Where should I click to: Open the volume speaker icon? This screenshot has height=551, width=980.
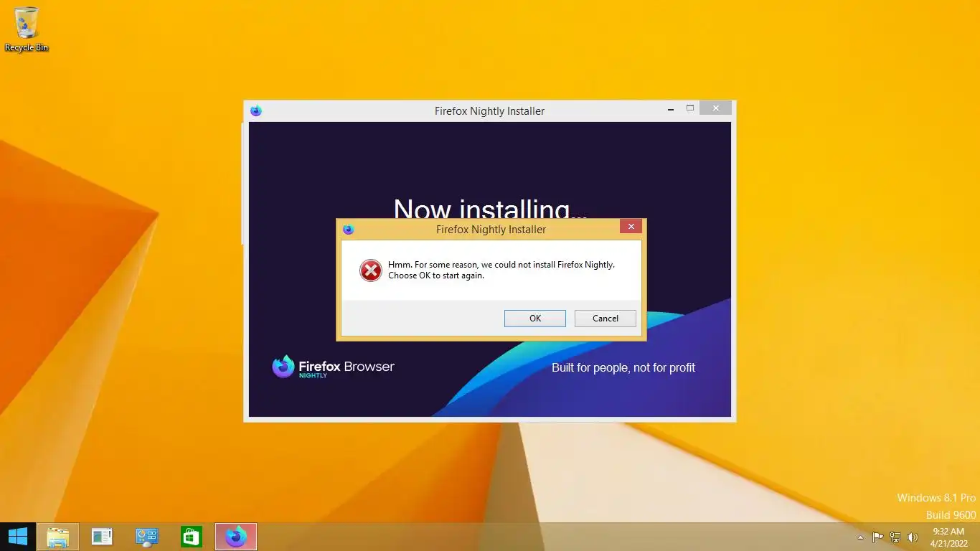click(x=913, y=537)
